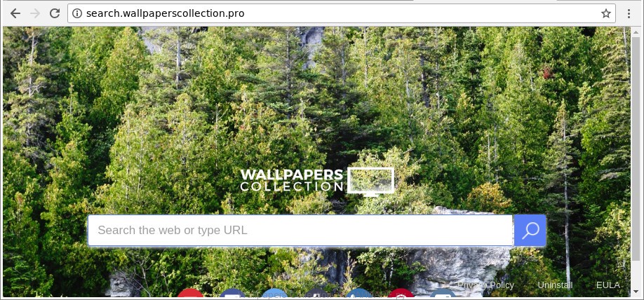Click the blue magnifier search button

pyautogui.click(x=530, y=230)
